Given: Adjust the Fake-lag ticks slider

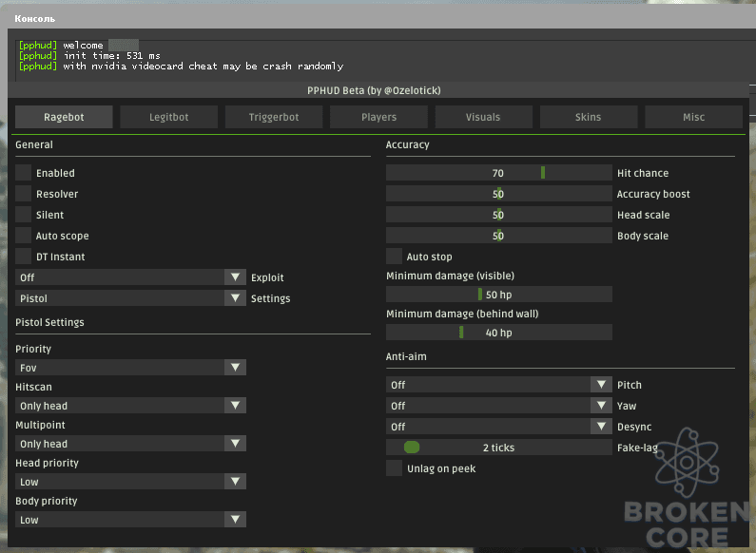Looking at the screenshot, I should point(499,447).
